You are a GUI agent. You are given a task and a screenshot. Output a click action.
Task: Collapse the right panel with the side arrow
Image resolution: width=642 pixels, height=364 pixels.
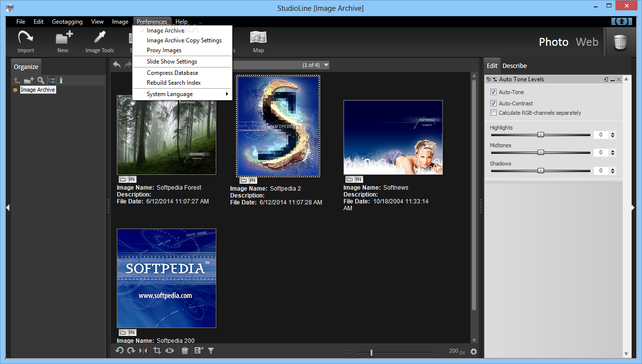[x=634, y=208]
